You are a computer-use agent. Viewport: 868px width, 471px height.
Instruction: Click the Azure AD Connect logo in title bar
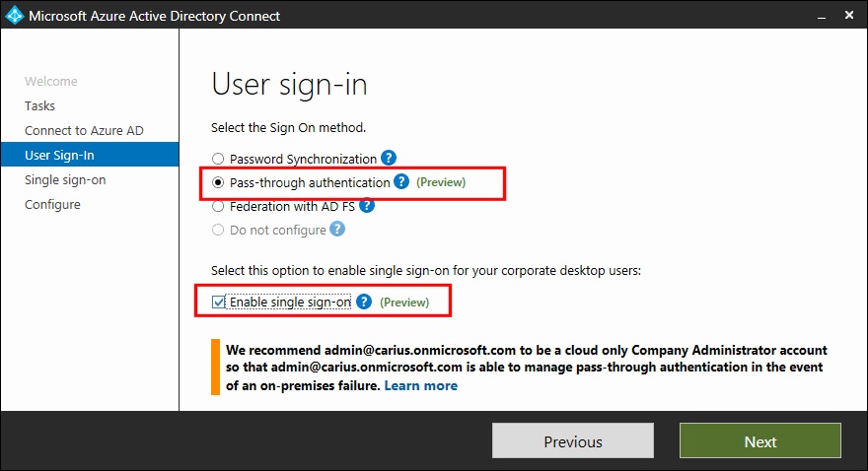tap(15, 16)
